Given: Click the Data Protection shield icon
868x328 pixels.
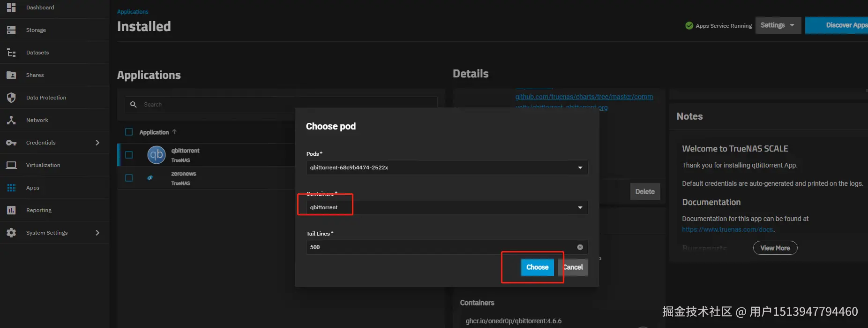Looking at the screenshot, I should [11, 98].
